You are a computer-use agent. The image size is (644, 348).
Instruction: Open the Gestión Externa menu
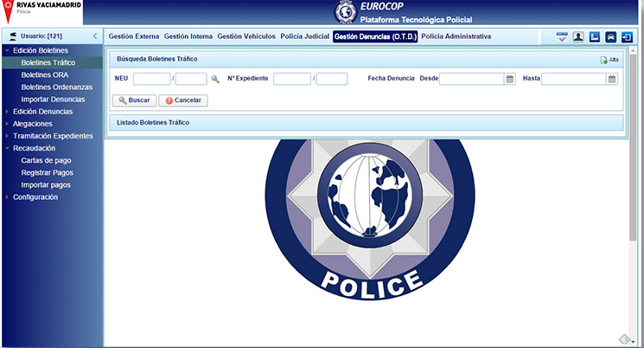tap(133, 36)
